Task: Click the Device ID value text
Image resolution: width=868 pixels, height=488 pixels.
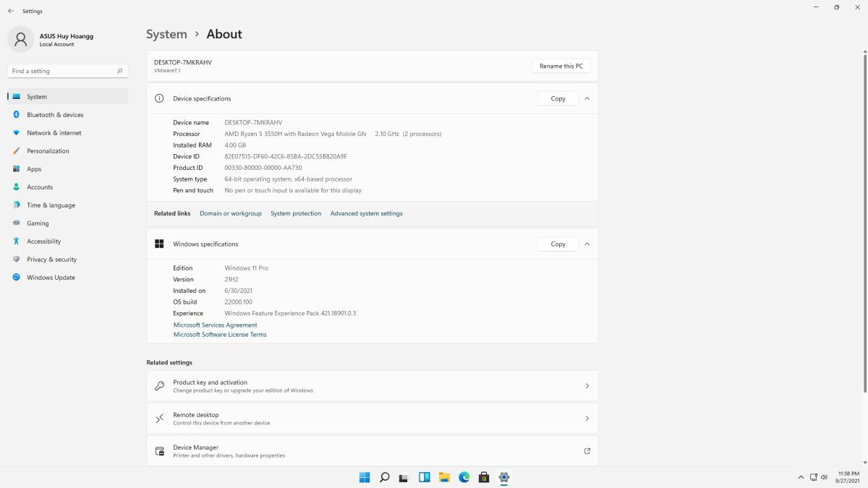Action: pos(286,156)
